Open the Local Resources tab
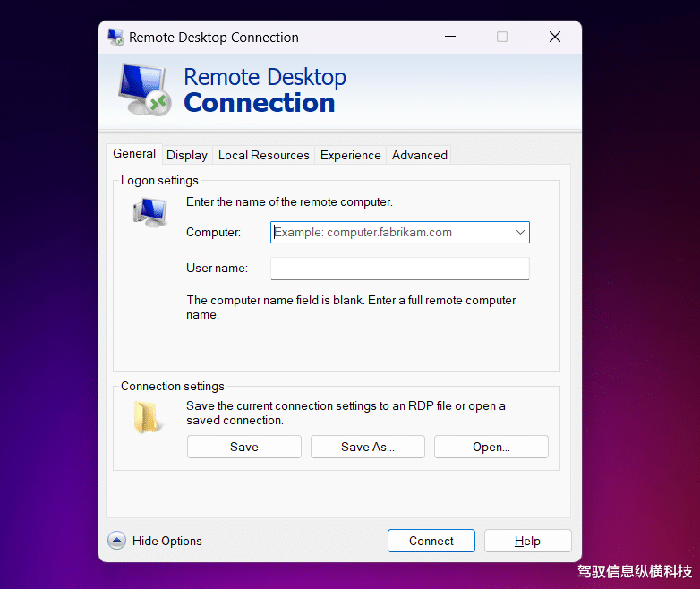The width and height of the screenshot is (700, 589). click(x=263, y=155)
